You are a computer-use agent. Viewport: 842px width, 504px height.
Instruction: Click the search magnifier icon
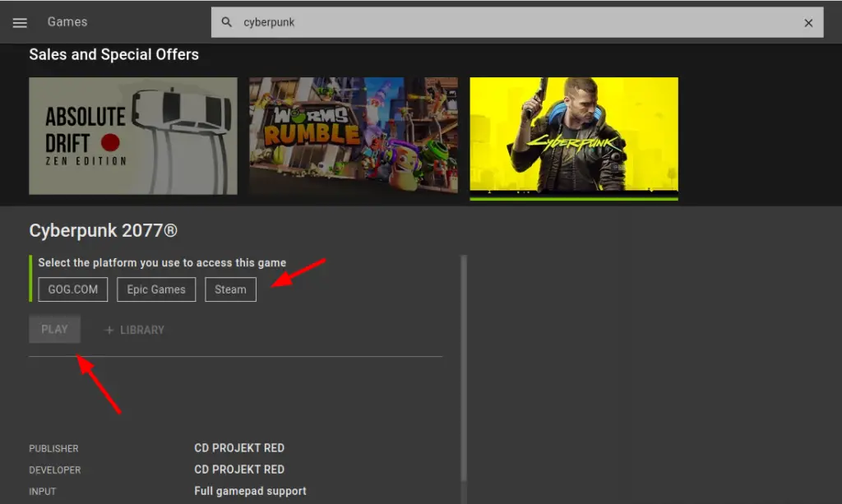(227, 22)
